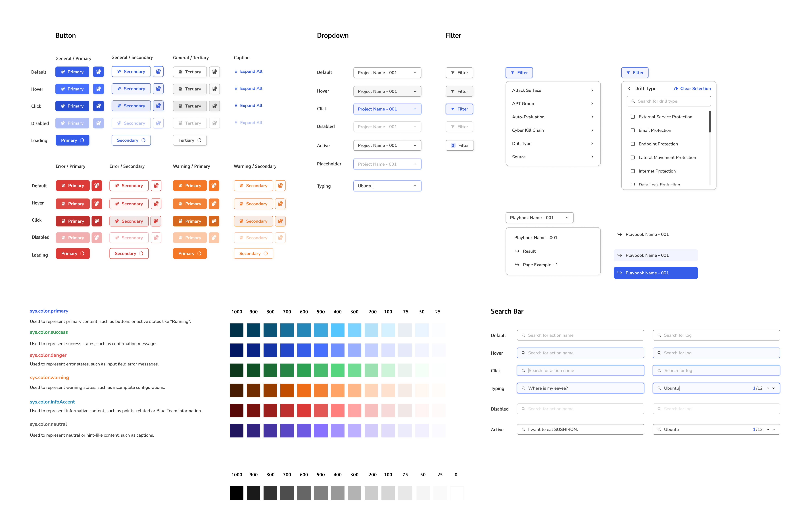
Task: Open Playbook Name - 001 dropdown box
Action: tap(539, 218)
